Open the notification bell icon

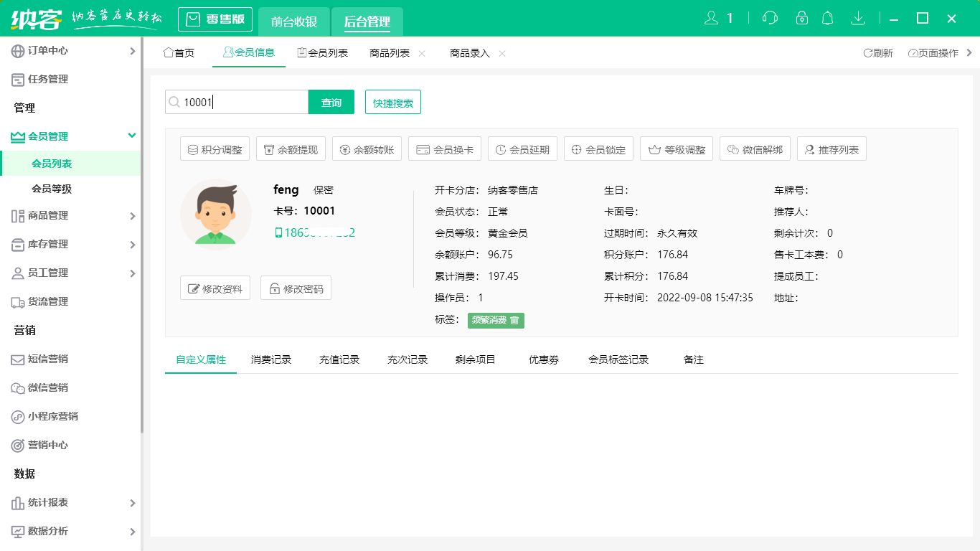827,18
